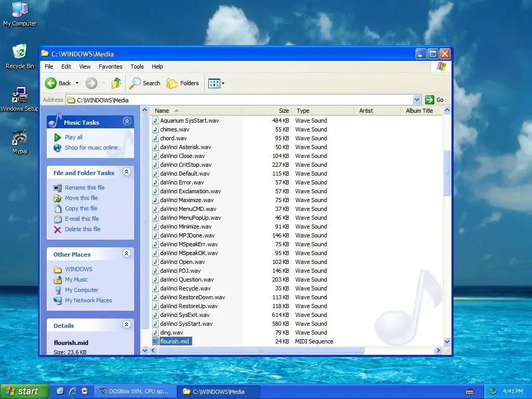The image size is (532, 399).
Task: Collapse the Details panel
Action: pyautogui.click(x=127, y=325)
